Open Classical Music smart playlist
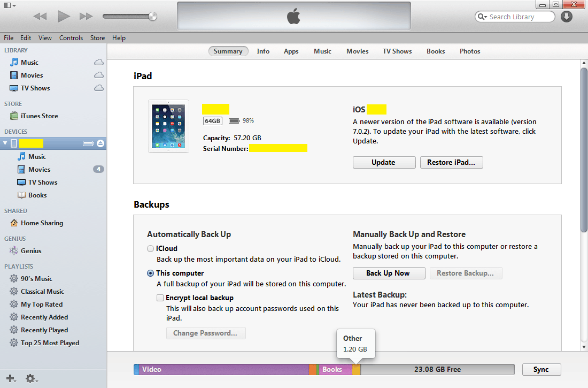 [x=42, y=292]
